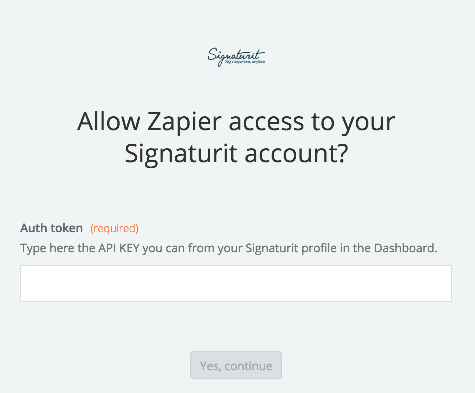
Task: Click the word 'access' in the heading
Action: click(266, 122)
